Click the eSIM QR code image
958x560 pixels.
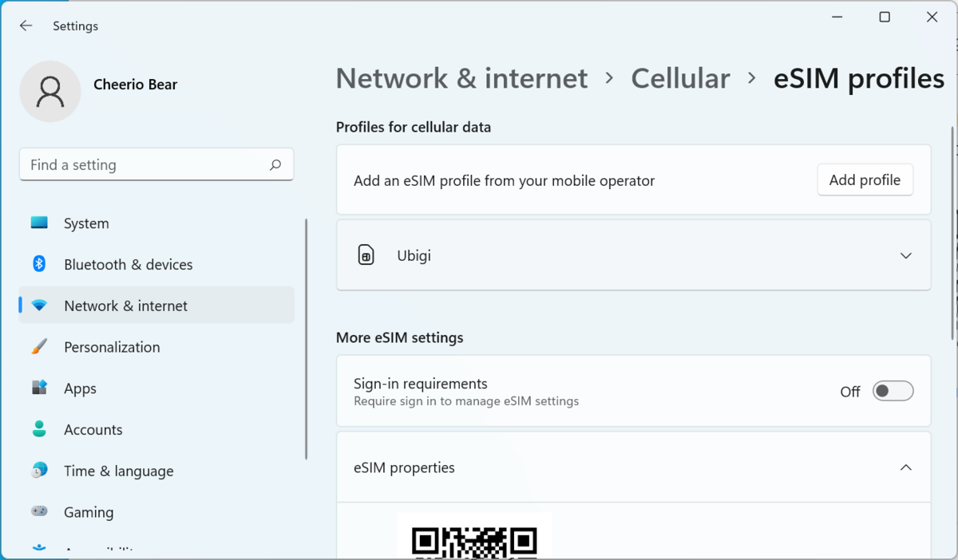click(x=474, y=536)
